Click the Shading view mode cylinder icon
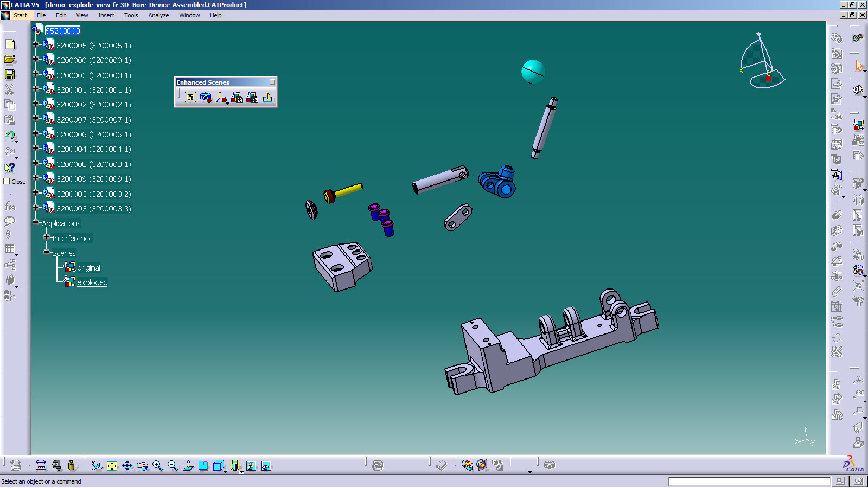 pyautogui.click(x=234, y=466)
